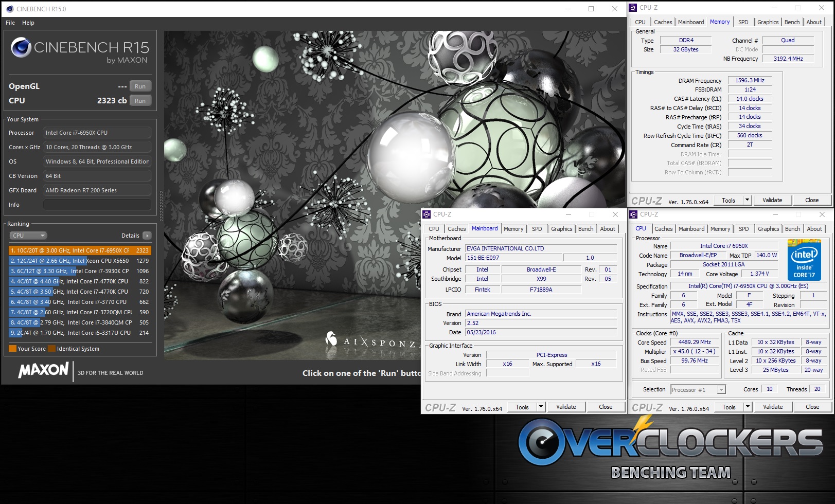Viewport: 835px width, 504px height.
Task: Run the CPU benchmark
Action: [140, 101]
